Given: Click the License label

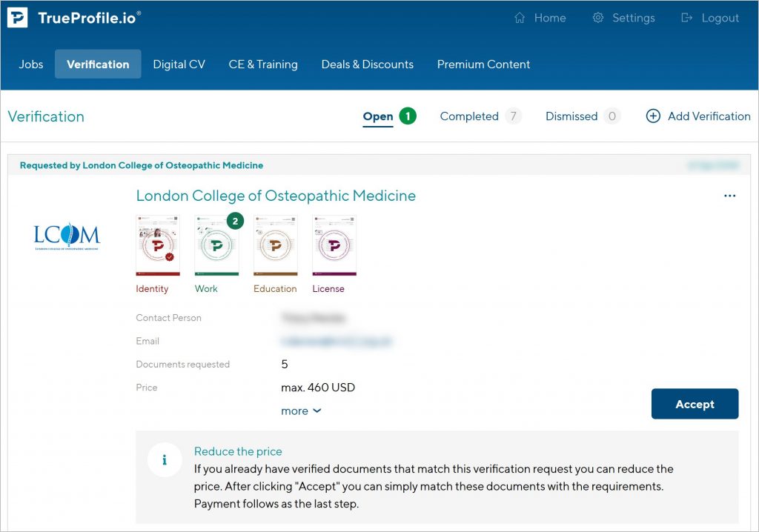Looking at the screenshot, I should [328, 288].
